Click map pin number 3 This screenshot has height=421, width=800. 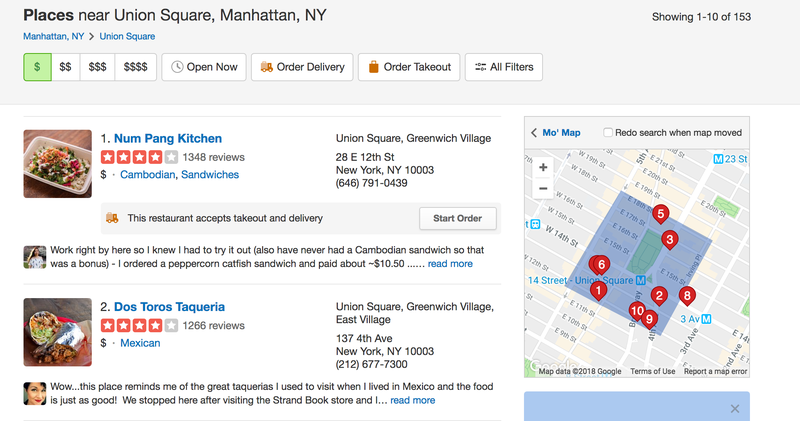(669, 239)
